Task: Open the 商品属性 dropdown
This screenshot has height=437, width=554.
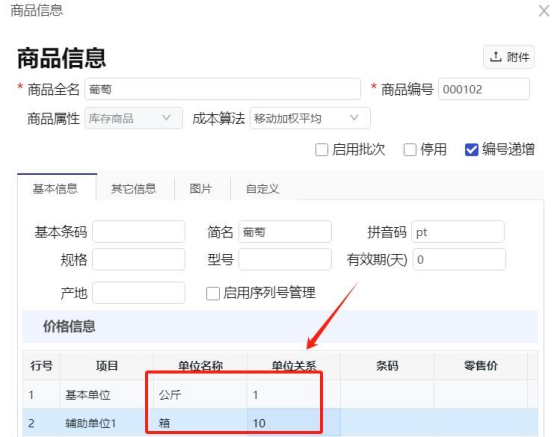Action: [x=134, y=118]
